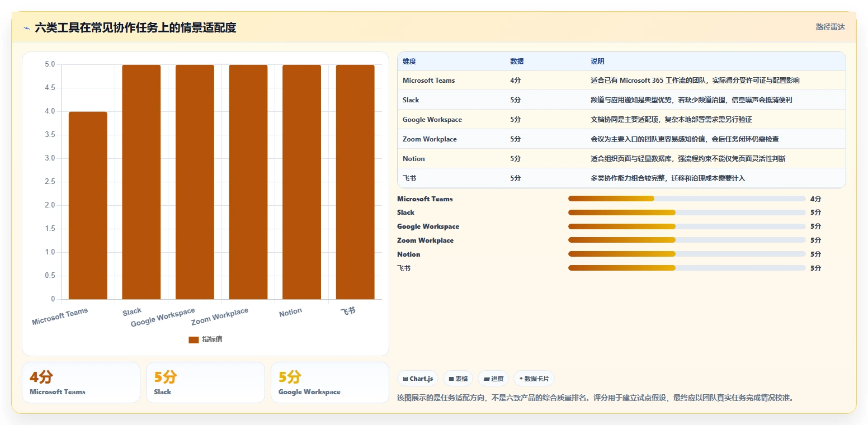868x425 pixels.
Task: Click the 进度 chip
Action: pos(493,379)
